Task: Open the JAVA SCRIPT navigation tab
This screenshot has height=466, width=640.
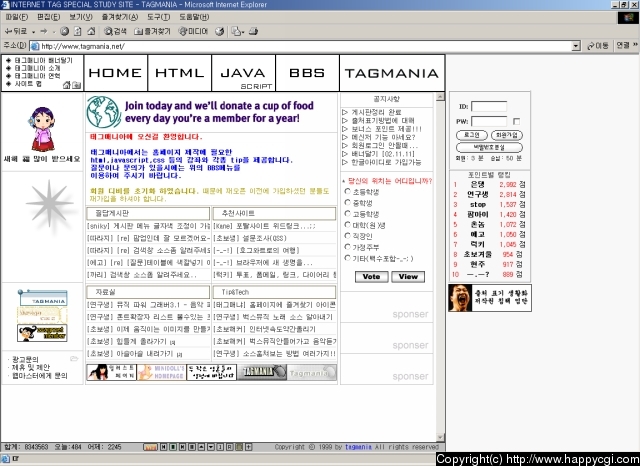Action: (x=244, y=73)
